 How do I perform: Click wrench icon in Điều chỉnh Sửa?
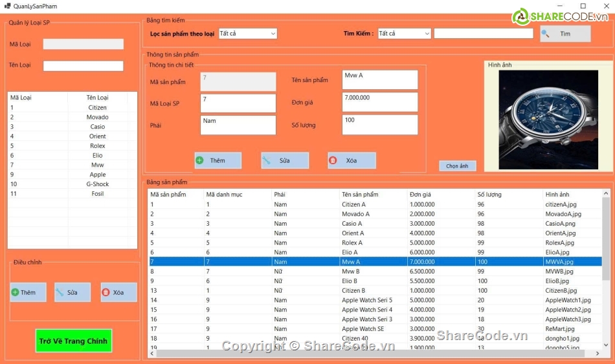pyautogui.click(x=60, y=292)
